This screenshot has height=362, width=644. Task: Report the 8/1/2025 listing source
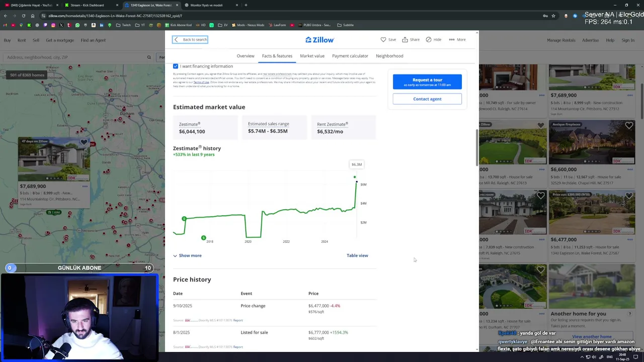(x=238, y=347)
